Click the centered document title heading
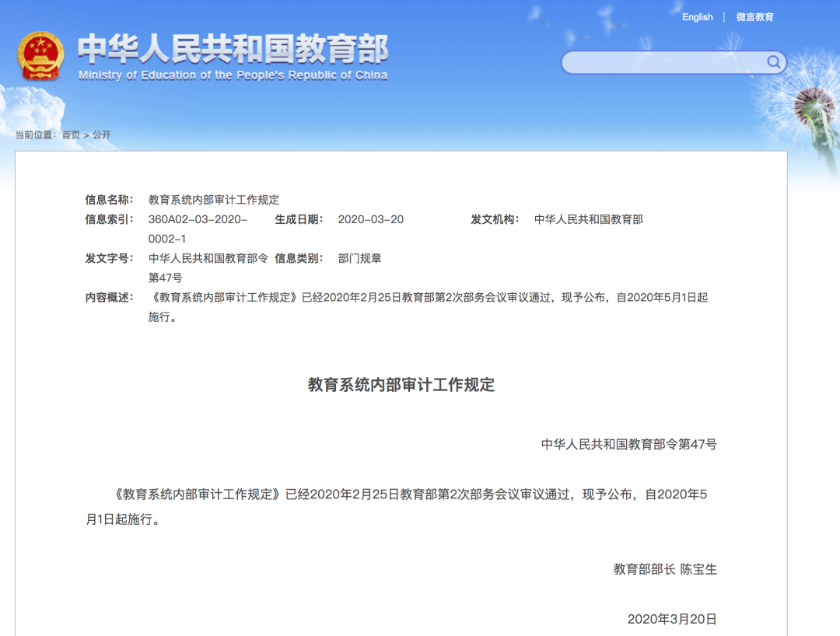Image resolution: width=840 pixels, height=636 pixels. pos(401,384)
